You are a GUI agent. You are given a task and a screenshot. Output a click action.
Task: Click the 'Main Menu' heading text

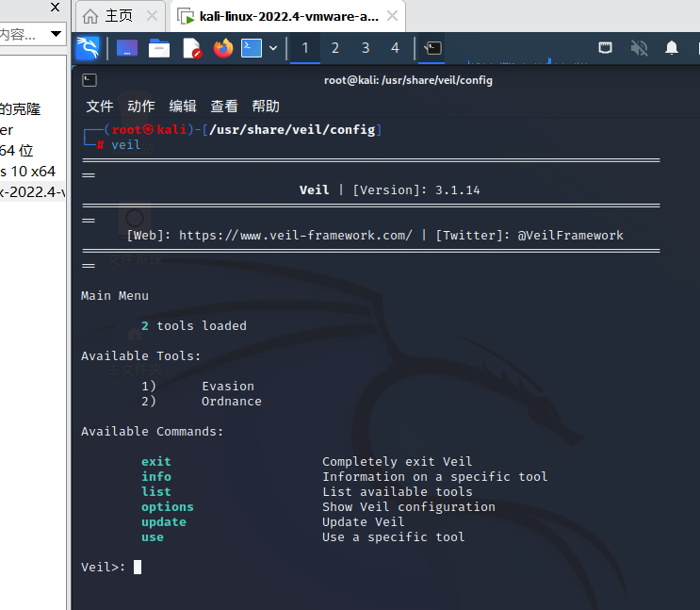[115, 296]
